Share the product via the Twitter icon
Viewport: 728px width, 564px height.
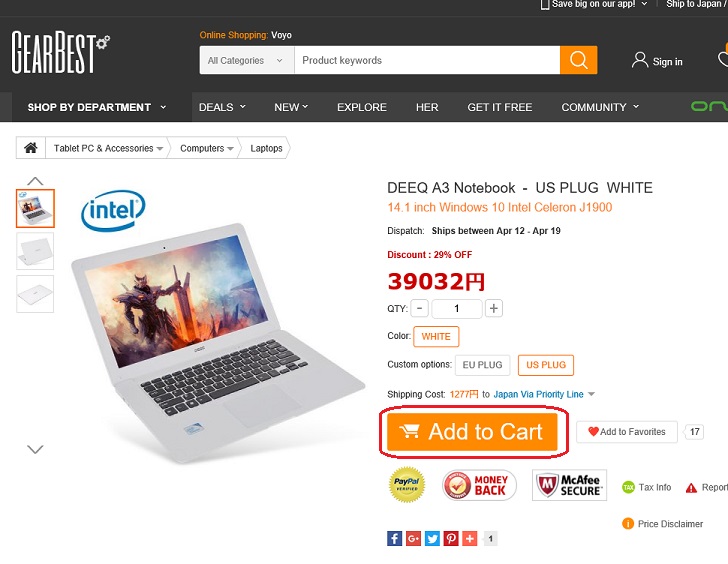(432, 538)
